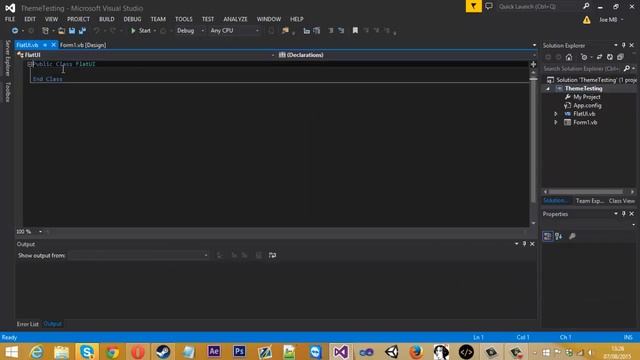Click the Find in Files toolbar icon
The height and width of the screenshot is (360, 640).
coord(285,31)
